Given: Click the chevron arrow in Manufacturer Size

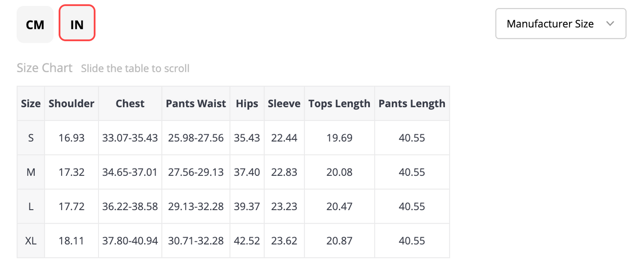Looking at the screenshot, I should pyautogui.click(x=610, y=24).
